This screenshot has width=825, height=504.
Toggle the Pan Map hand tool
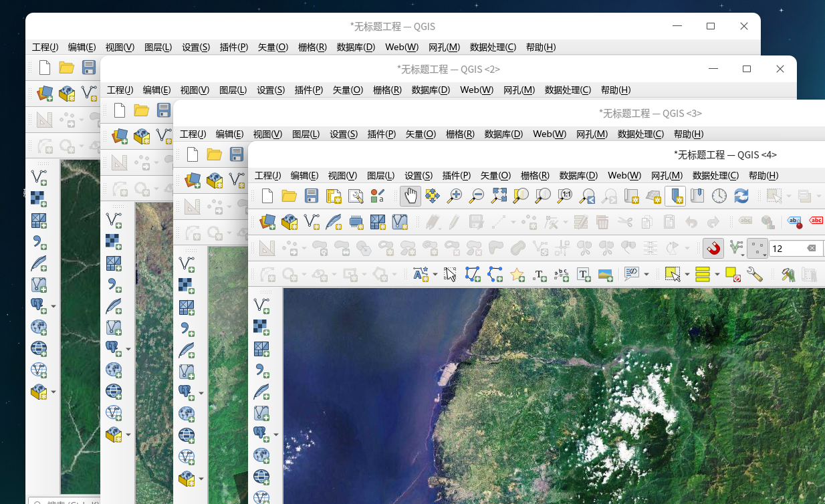pos(410,196)
